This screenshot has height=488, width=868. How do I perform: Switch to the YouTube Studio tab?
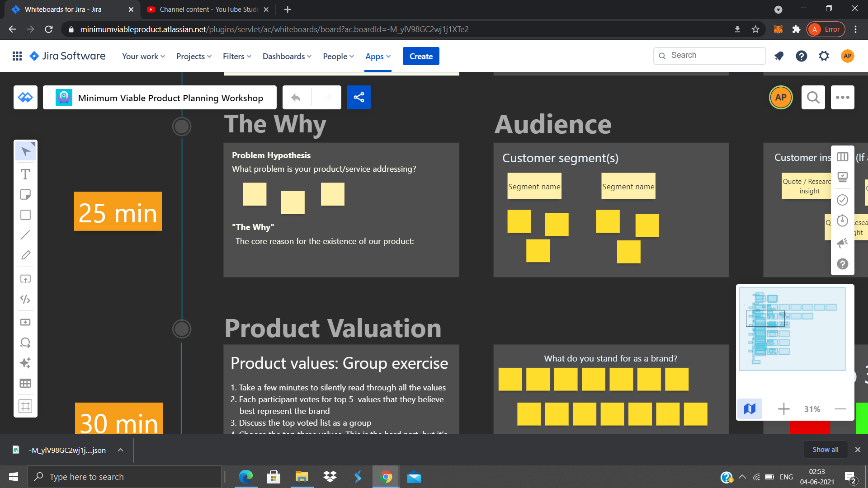[x=208, y=9]
